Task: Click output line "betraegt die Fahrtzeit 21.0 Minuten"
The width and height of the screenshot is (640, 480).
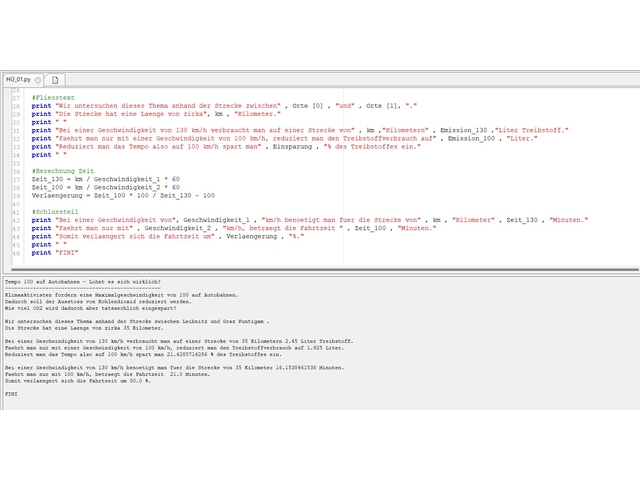Action: (x=108, y=374)
